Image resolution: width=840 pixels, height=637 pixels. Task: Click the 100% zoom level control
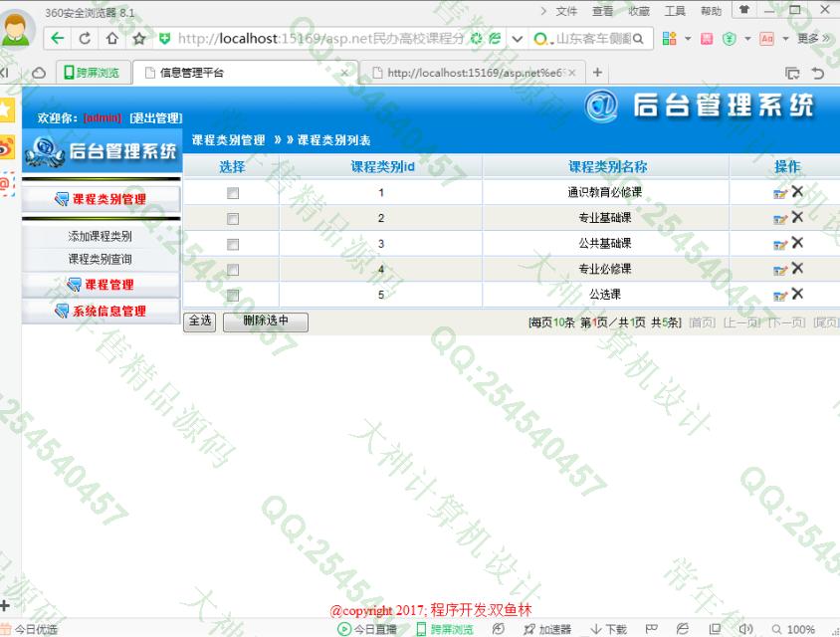point(794,629)
